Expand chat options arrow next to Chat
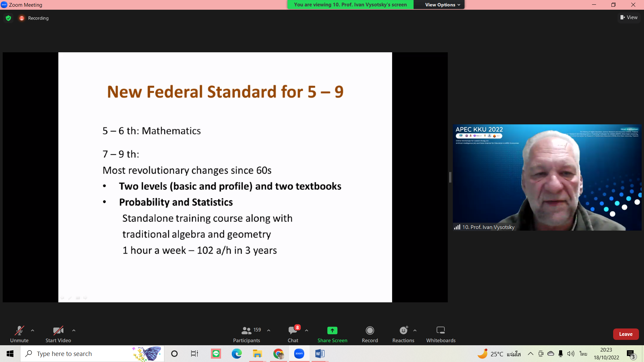 [x=307, y=330]
